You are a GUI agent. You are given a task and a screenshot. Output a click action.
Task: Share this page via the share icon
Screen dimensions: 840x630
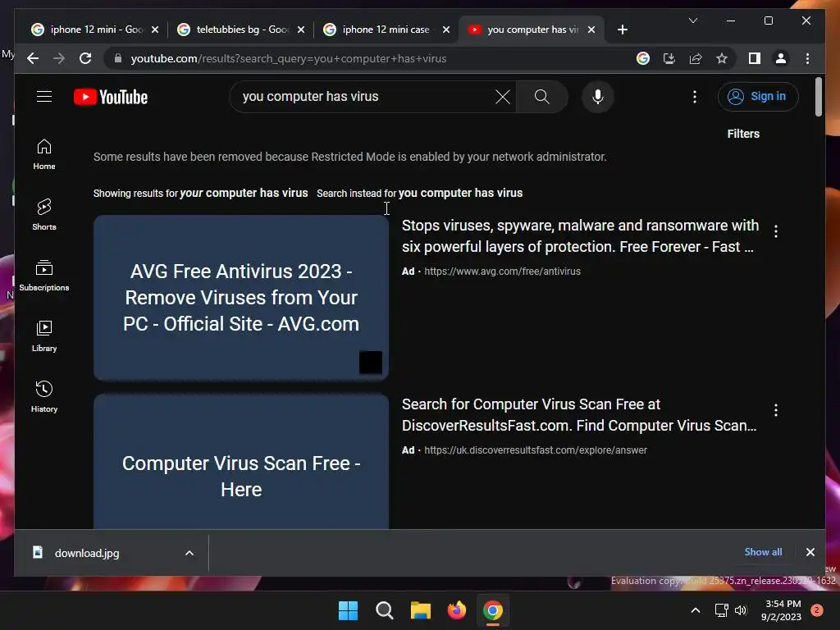tap(696, 58)
